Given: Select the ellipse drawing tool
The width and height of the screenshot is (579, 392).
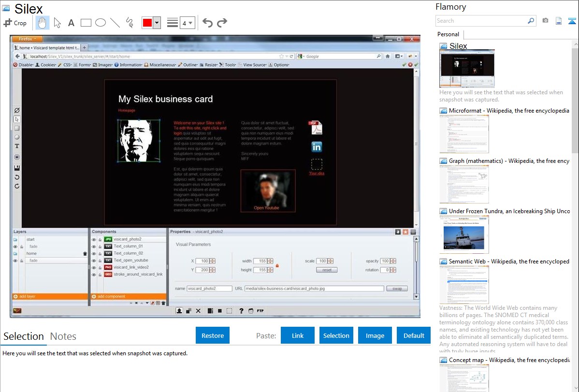Looking at the screenshot, I should click(x=101, y=23).
